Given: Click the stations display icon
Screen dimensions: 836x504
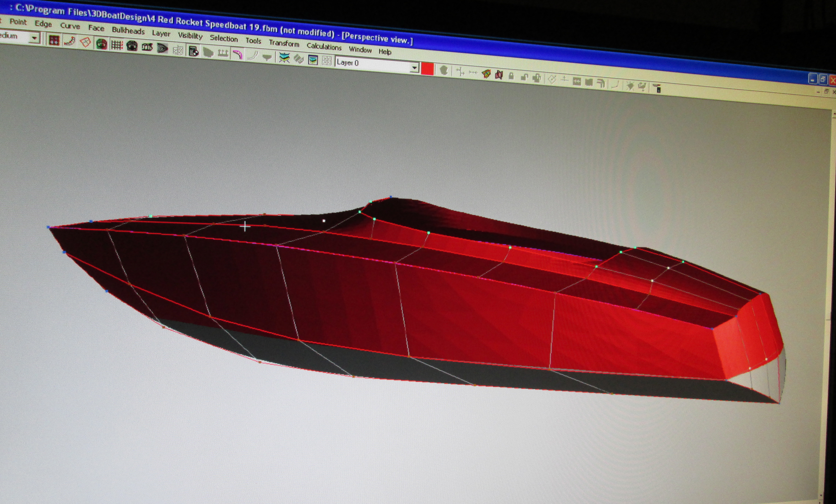Looking at the screenshot, I should tap(132, 46).
